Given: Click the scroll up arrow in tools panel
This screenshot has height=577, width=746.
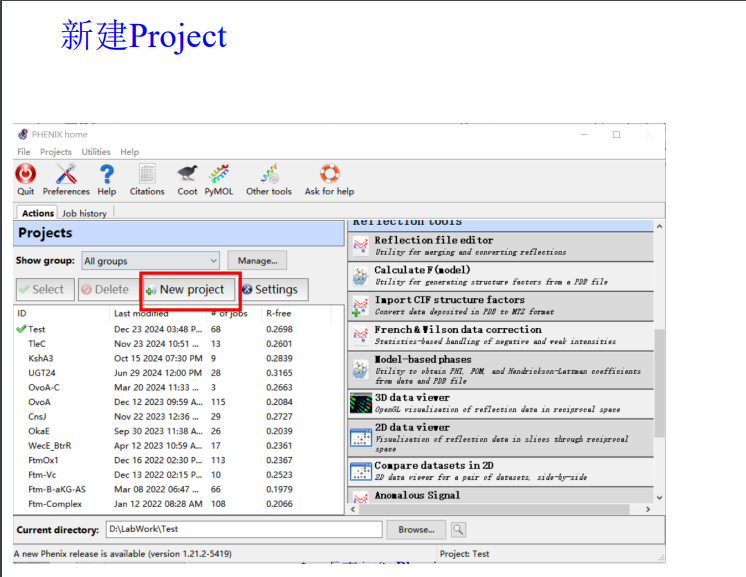Looking at the screenshot, I should click(x=659, y=226).
